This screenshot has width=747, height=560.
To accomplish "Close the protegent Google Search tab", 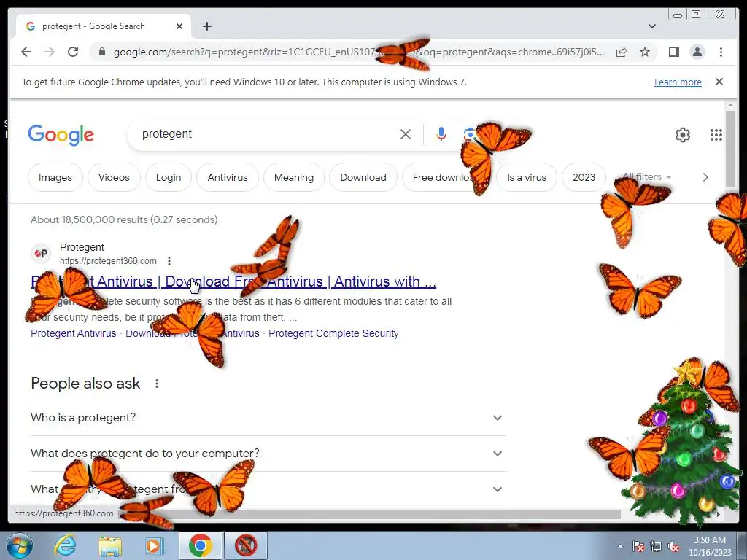I will [x=179, y=26].
